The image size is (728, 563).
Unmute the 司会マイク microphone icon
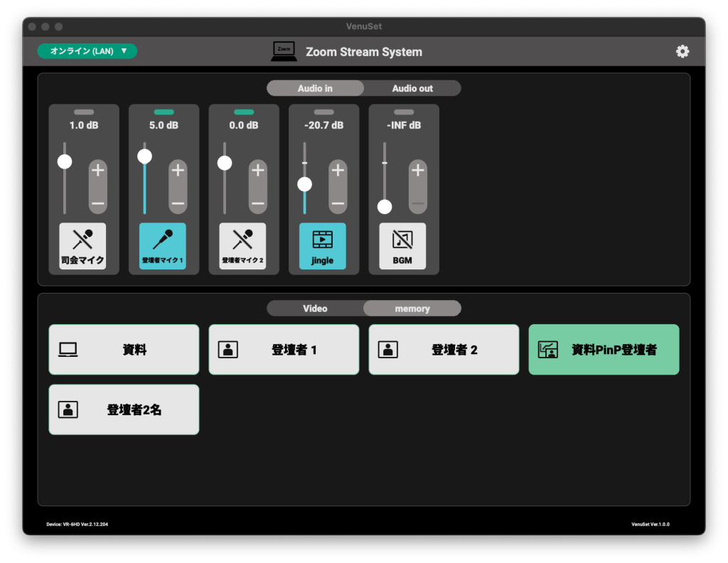(82, 246)
